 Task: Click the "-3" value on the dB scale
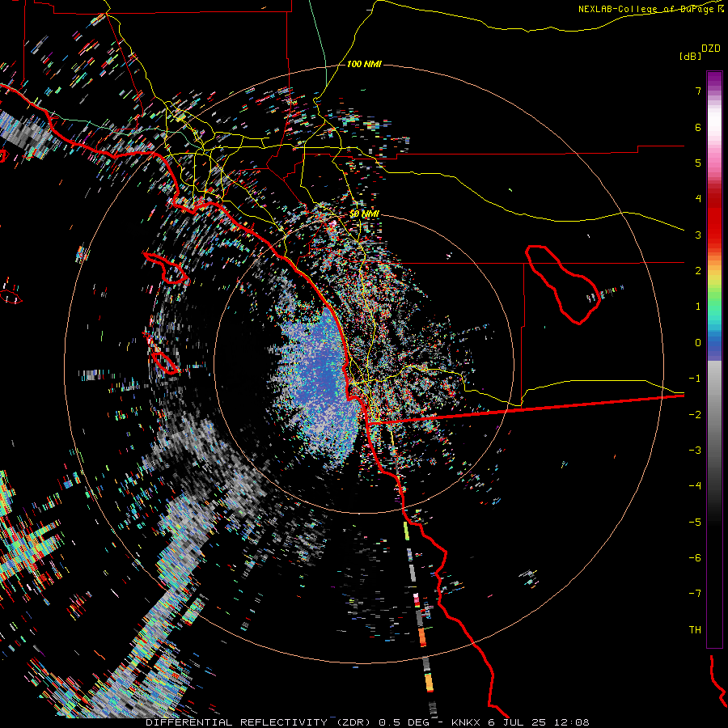point(695,451)
